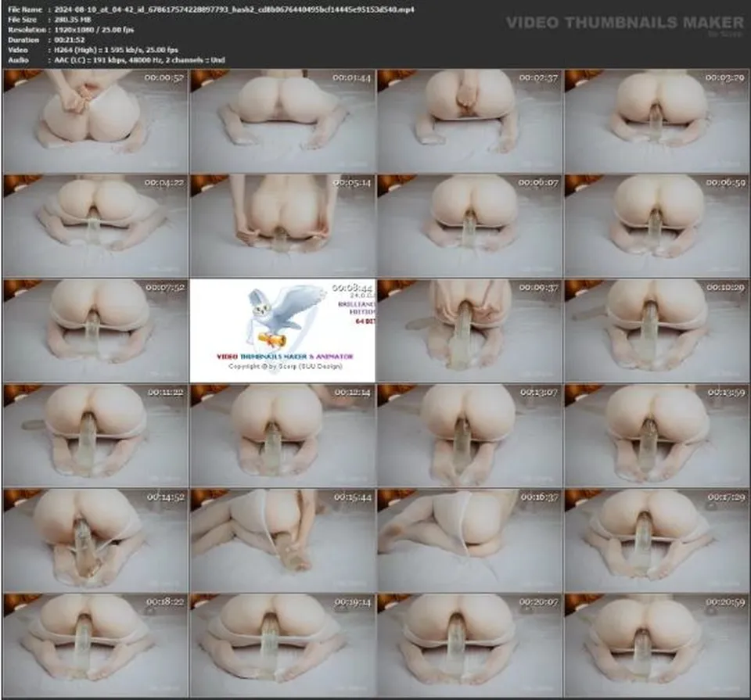Click the .mp4 file name in the header
The image size is (751, 700).
pyautogui.click(x=234, y=9)
